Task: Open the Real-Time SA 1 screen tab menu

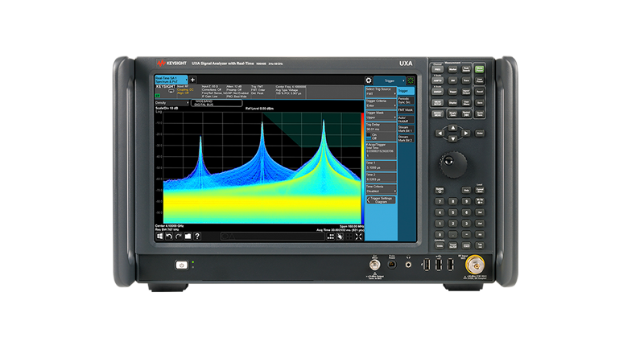Action: [x=171, y=80]
